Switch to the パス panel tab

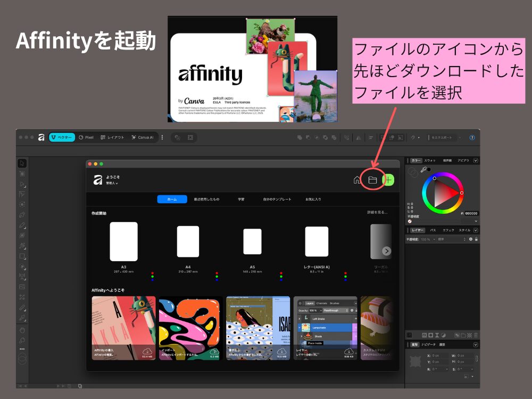433,230
